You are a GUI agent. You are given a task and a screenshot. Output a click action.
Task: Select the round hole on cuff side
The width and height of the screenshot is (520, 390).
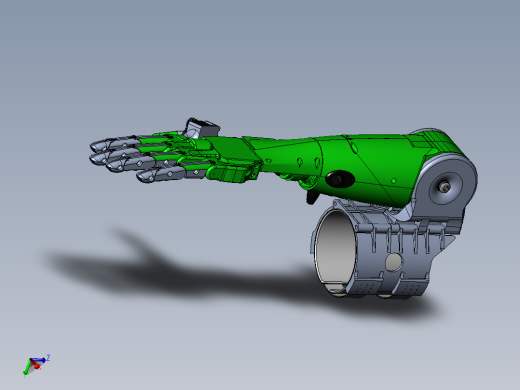point(393,262)
